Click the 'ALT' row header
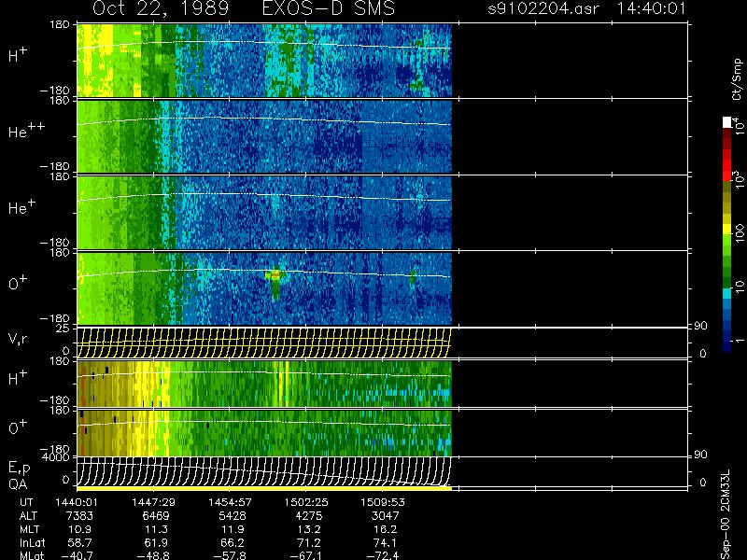This screenshot has height=560, width=747. point(28,516)
